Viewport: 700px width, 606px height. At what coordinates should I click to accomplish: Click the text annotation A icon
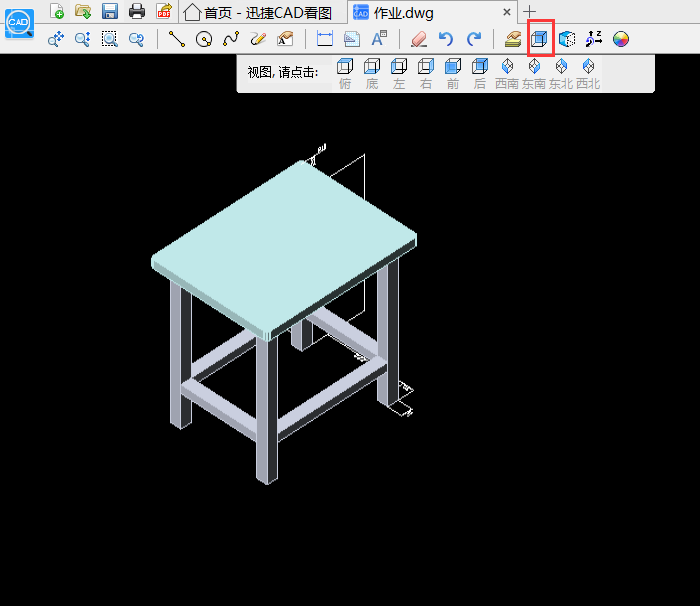coord(379,39)
